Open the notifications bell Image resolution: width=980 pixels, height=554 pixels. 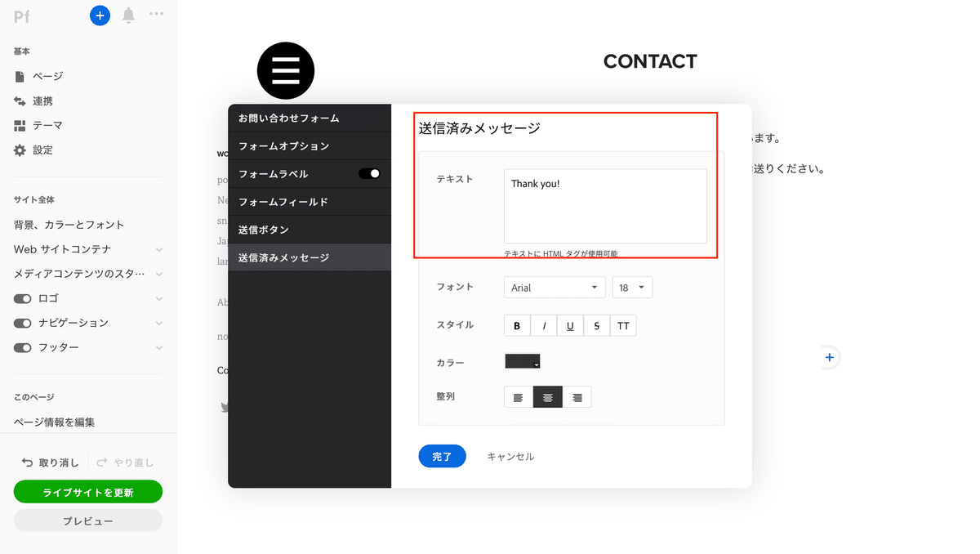coord(128,15)
